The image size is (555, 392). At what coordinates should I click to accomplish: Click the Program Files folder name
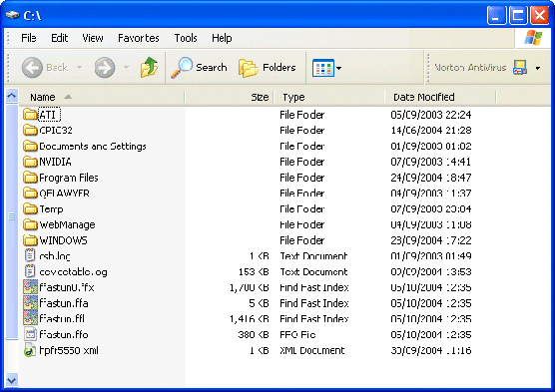click(69, 178)
